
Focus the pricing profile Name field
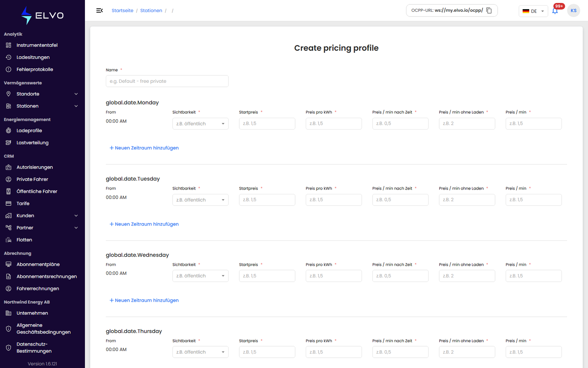click(167, 81)
